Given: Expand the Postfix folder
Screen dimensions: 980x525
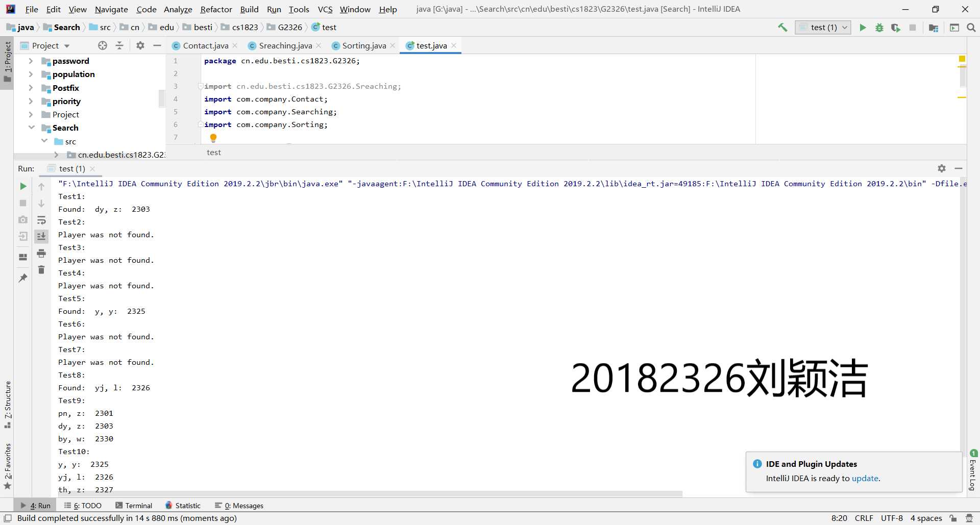Looking at the screenshot, I should click(31, 88).
